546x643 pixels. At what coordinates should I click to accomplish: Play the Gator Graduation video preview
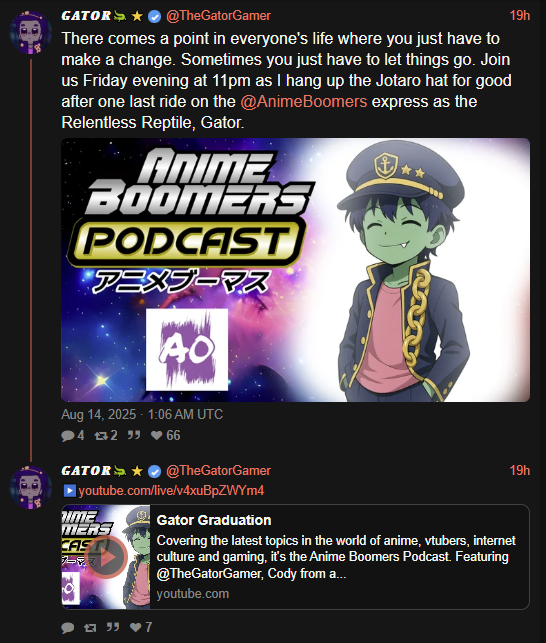click(107, 557)
